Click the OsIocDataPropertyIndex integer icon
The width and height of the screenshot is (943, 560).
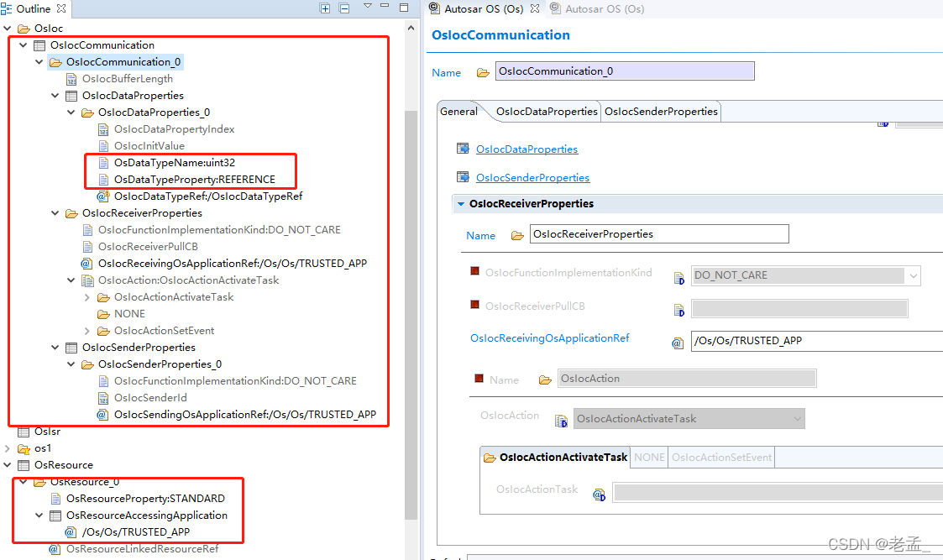tap(103, 129)
